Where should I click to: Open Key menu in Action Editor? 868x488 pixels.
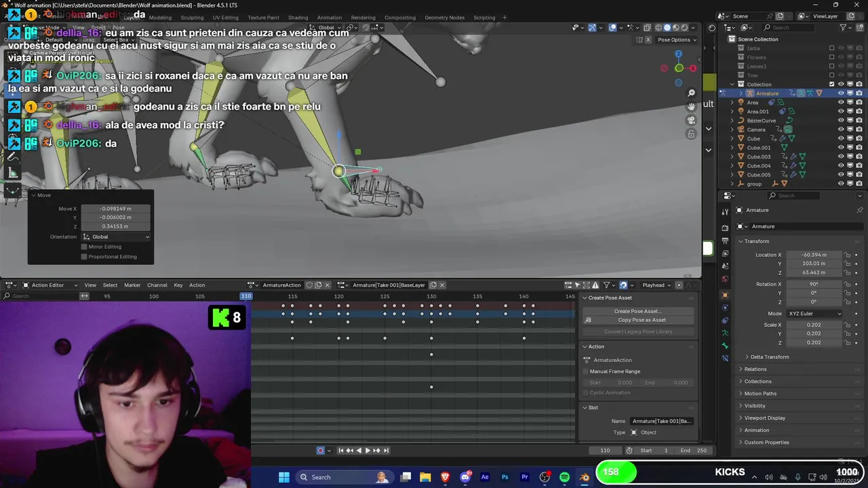point(178,285)
